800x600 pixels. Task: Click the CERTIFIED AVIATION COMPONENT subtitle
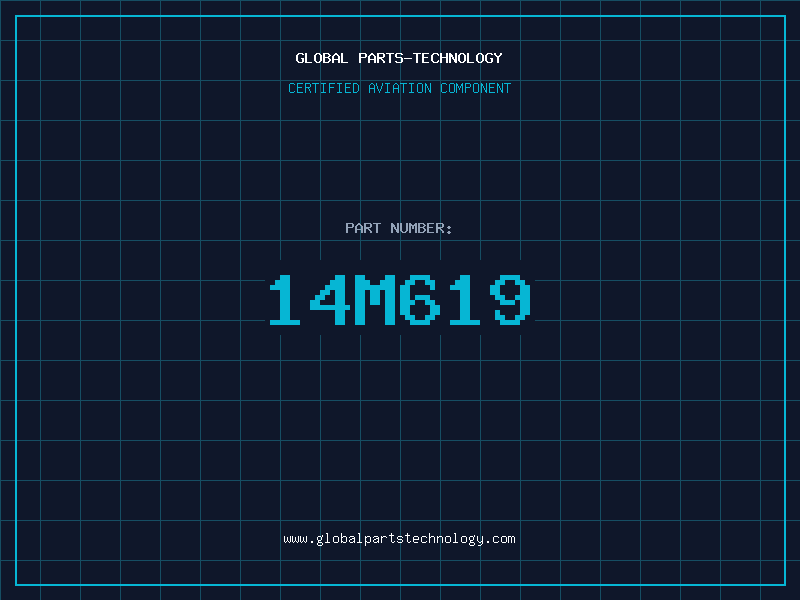click(x=399, y=88)
